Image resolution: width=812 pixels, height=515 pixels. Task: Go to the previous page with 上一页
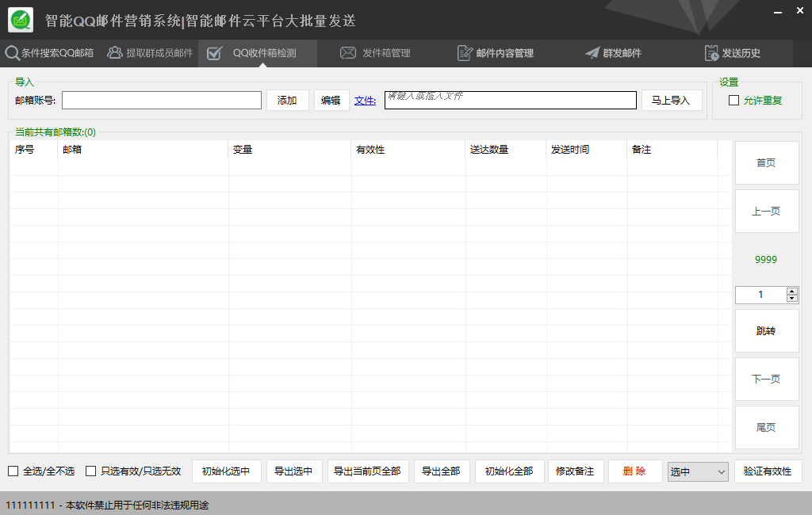[x=767, y=212]
